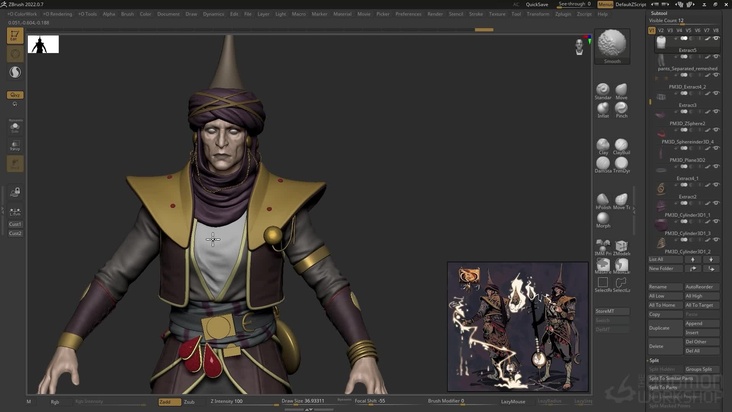Image resolution: width=732 pixels, height=412 pixels.
Task: Select the Pinch brush
Action: pos(621,110)
